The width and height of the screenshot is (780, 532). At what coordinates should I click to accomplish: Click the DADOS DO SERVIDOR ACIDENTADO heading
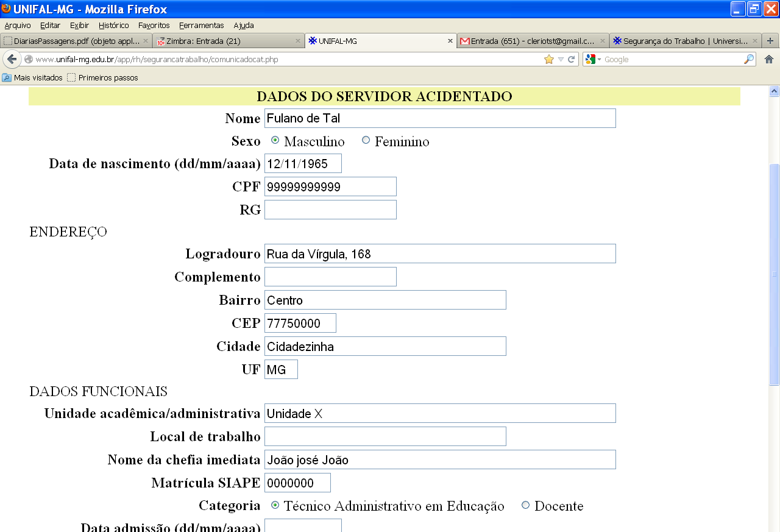click(384, 96)
